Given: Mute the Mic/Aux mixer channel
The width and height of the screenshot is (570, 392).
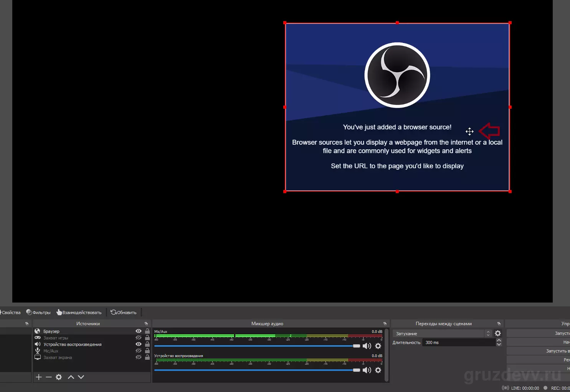Looking at the screenshot, I should (367, 346).
